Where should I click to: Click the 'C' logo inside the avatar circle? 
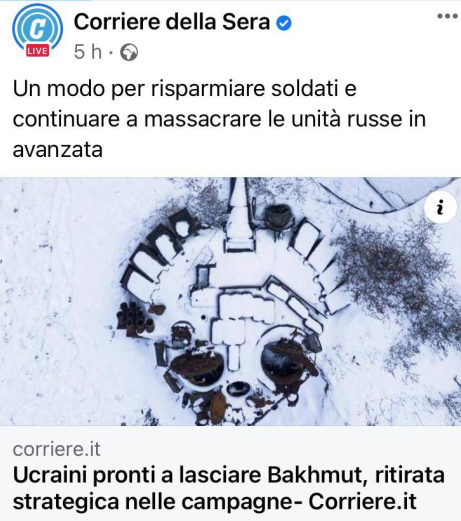[x=37, y=29]
